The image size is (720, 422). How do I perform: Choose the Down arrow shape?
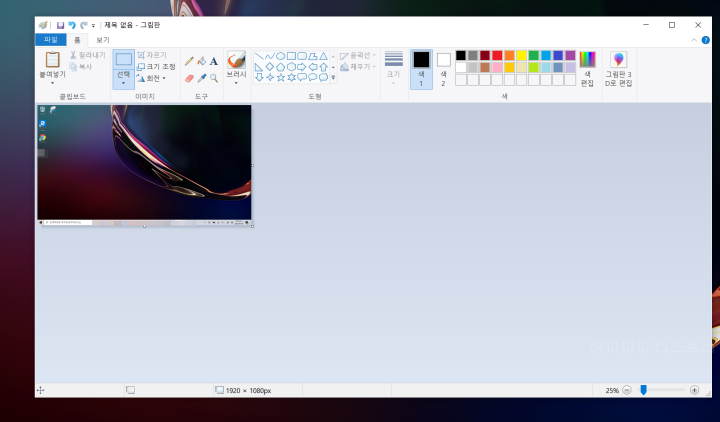[259, 78]
